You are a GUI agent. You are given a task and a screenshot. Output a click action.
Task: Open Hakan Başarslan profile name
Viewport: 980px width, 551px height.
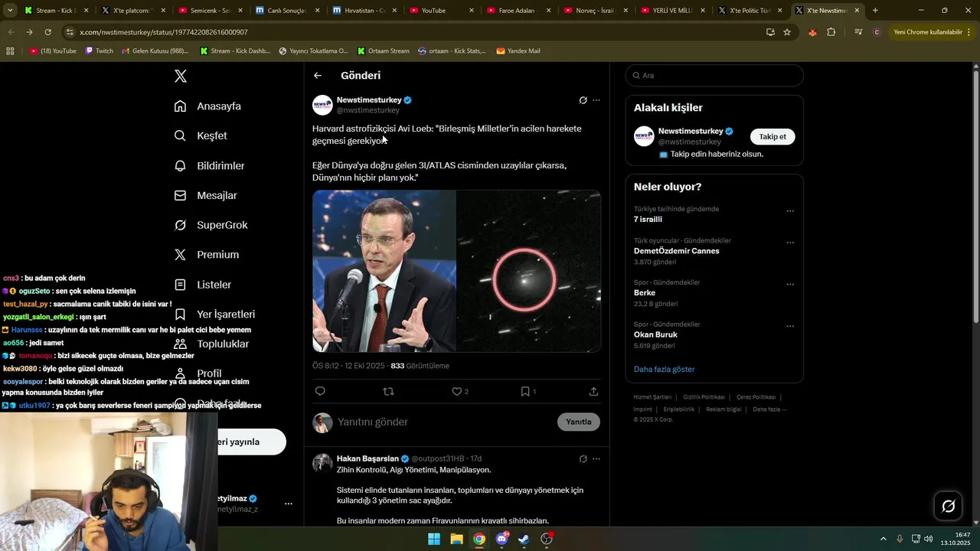click(x=367, y=458)
